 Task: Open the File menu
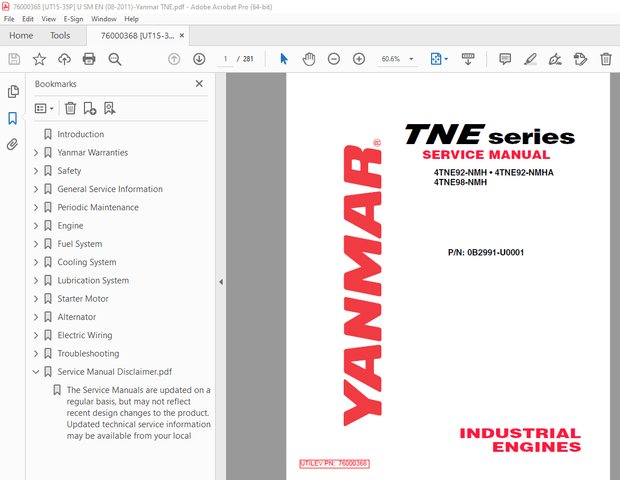(9, 19)
